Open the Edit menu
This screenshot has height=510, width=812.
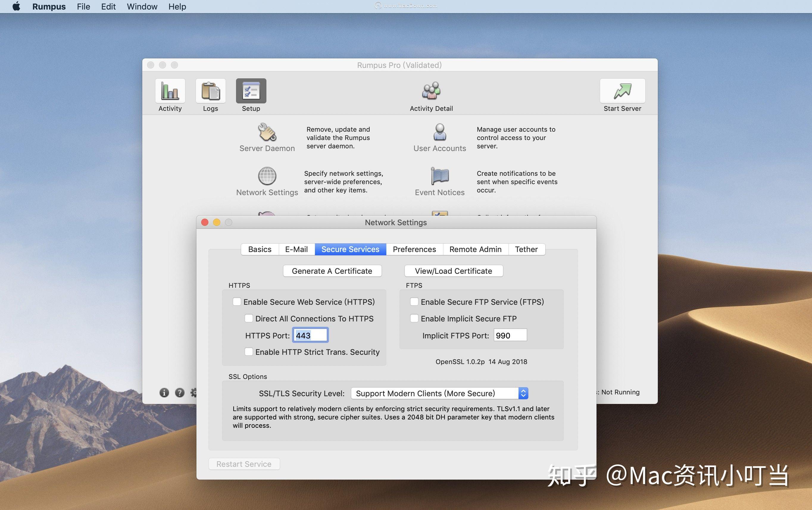click(x=108, y=7)
